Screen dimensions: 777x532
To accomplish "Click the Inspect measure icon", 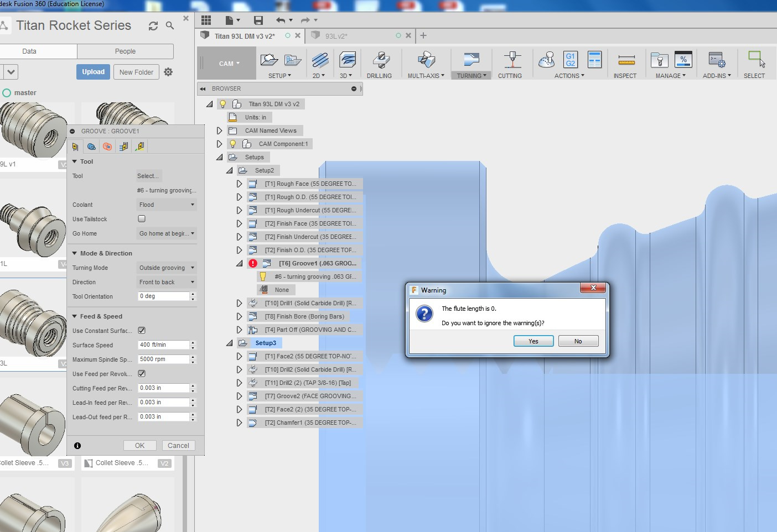I will pos(626,60).
